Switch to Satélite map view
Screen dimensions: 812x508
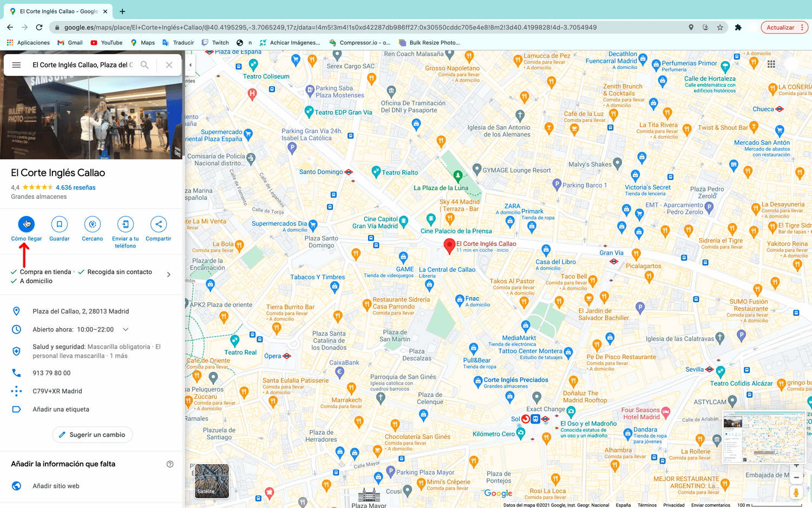212,481
